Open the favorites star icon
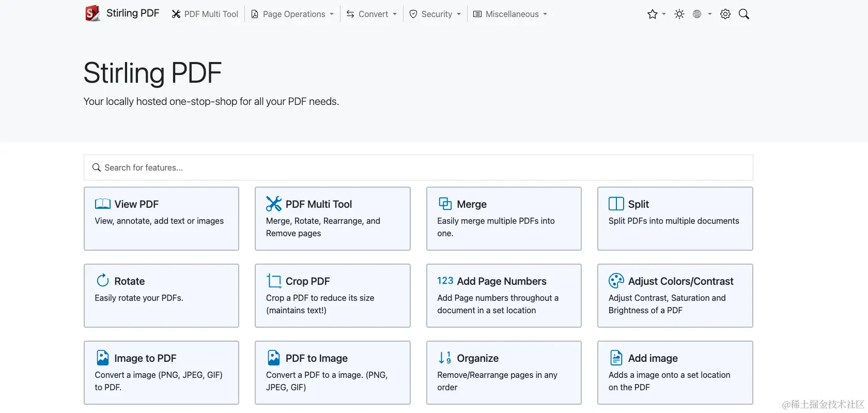 (653, 14)
